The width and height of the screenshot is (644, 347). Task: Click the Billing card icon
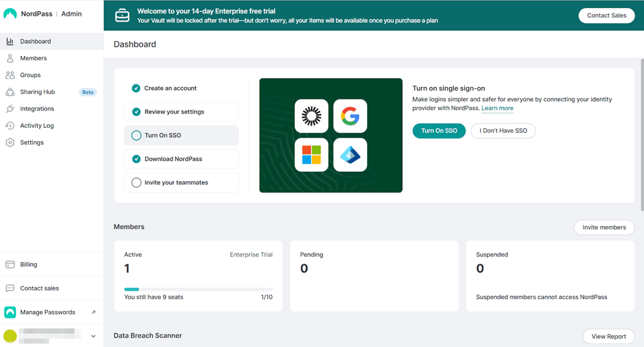coord(10,265)
